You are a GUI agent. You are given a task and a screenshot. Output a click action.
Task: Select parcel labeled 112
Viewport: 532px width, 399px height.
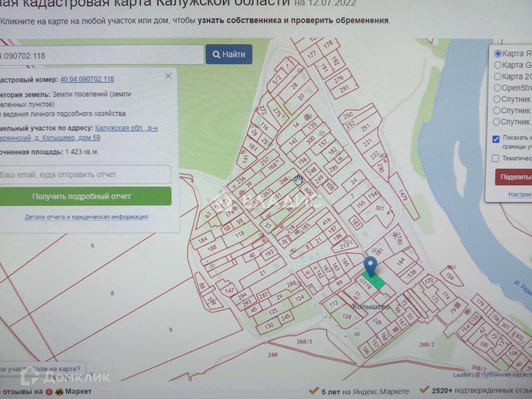(333, 303)
